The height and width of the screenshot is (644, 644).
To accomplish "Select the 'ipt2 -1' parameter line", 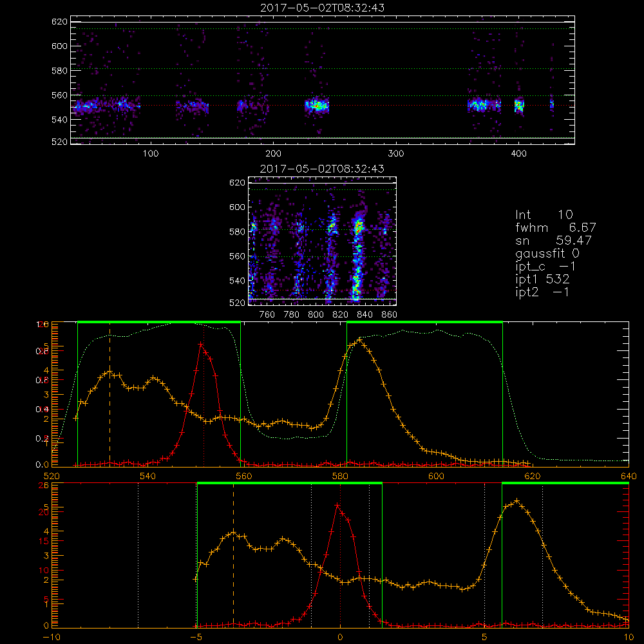I will click(542, 292).
